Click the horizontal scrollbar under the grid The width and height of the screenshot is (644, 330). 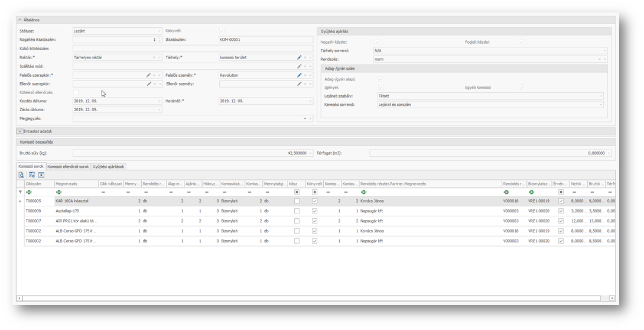[x=313, y=298]
